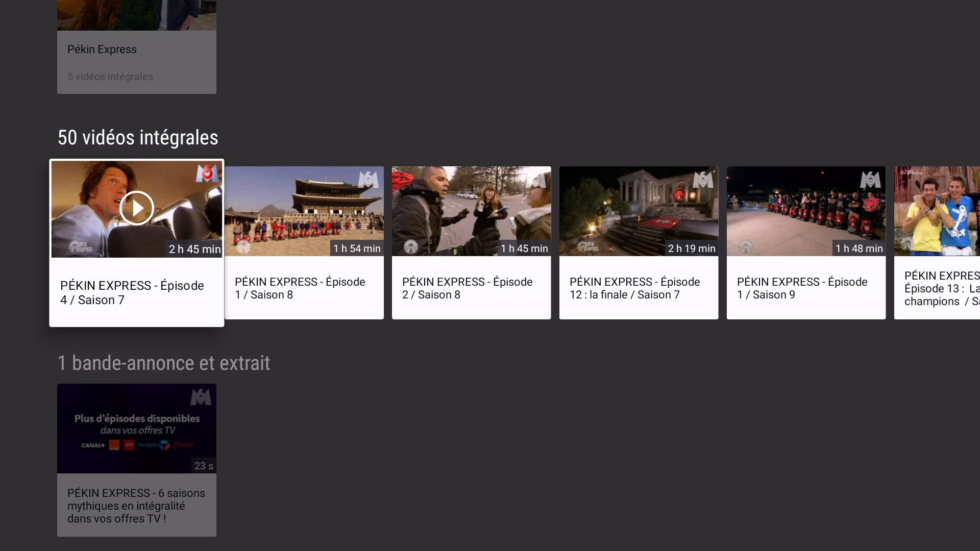Click Pékin Express watermark on Épisode 4 thumbnail

pyautogui.click(x=81, y=247)
